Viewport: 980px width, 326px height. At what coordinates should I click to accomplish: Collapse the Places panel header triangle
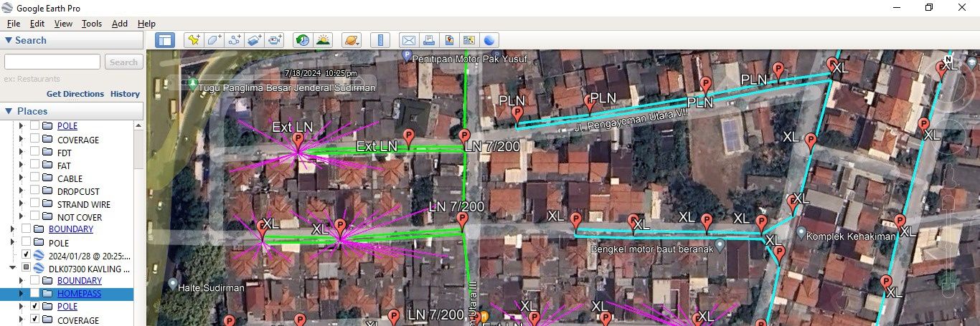point(9,111)
